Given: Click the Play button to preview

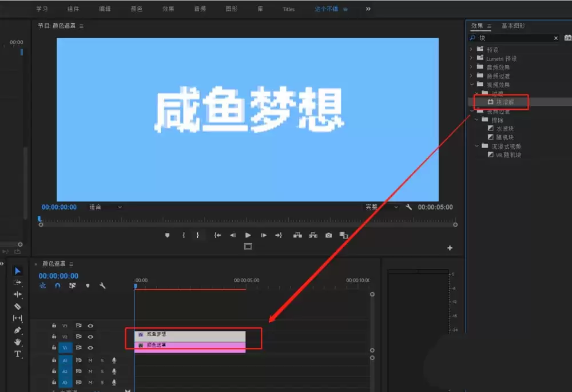Looking at the screenshot, I should pyautogui.click(x=247, y=234).
